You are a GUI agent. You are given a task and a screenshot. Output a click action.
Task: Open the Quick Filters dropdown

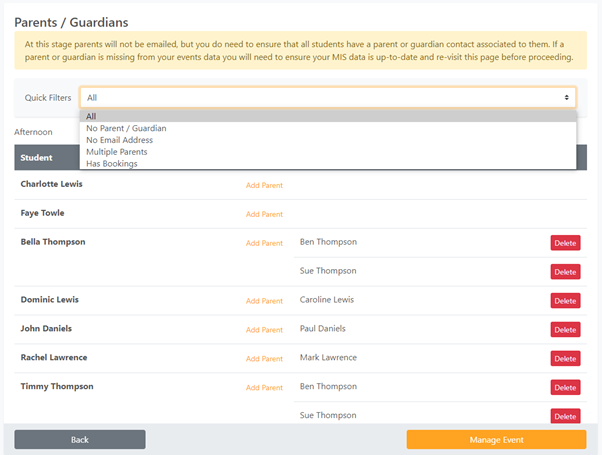coord(328,98)
